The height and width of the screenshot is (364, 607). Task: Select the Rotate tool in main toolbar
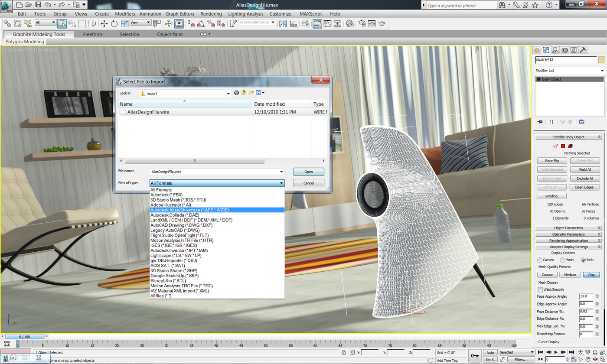[114, 24]
